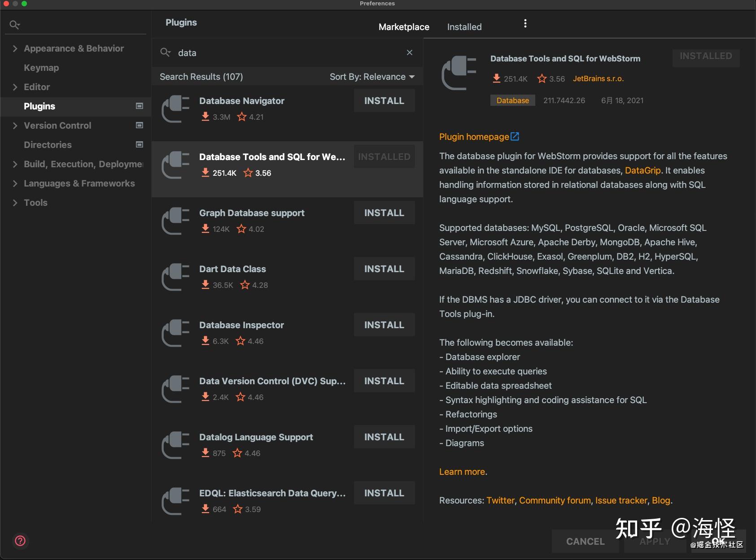Click the Database Navigator plugin icon

(x=175, y=109)
